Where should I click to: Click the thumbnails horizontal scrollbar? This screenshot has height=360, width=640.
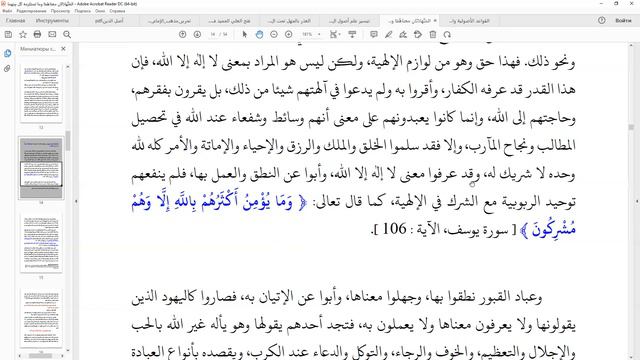point(40,356)
